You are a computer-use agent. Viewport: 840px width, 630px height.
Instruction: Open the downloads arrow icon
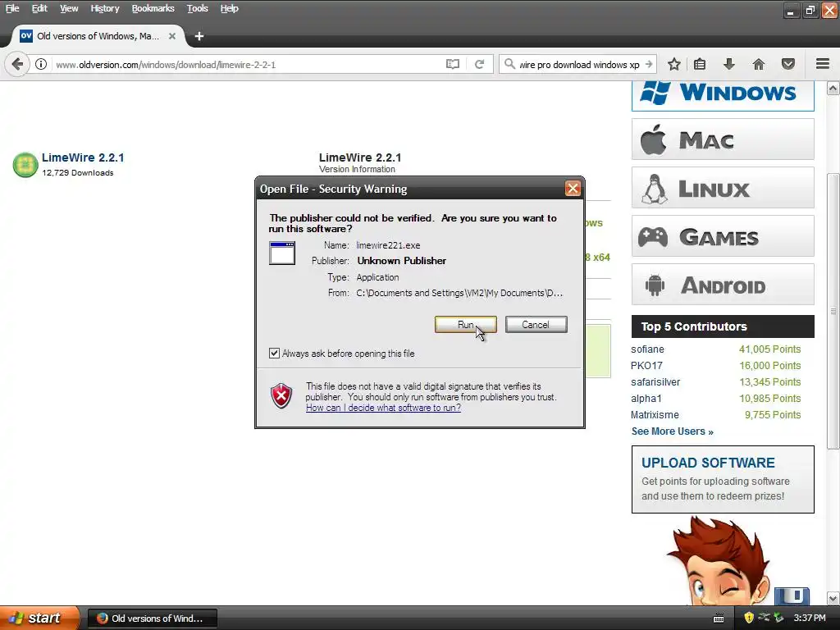(x=728, y=64)
